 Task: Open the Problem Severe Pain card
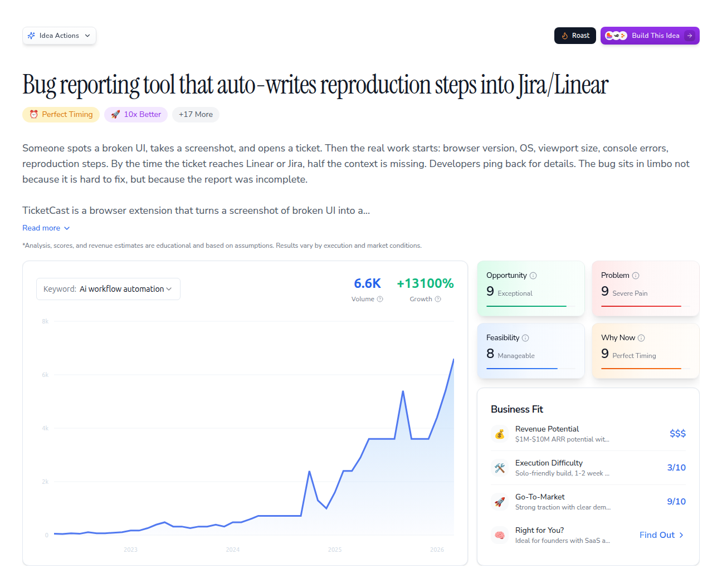(646, 288)
